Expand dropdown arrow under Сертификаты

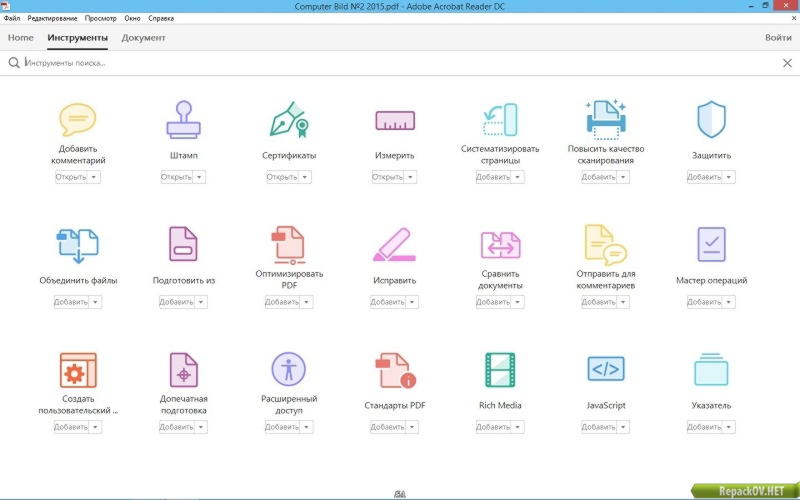pyautogui.click(x=305, y=177)
